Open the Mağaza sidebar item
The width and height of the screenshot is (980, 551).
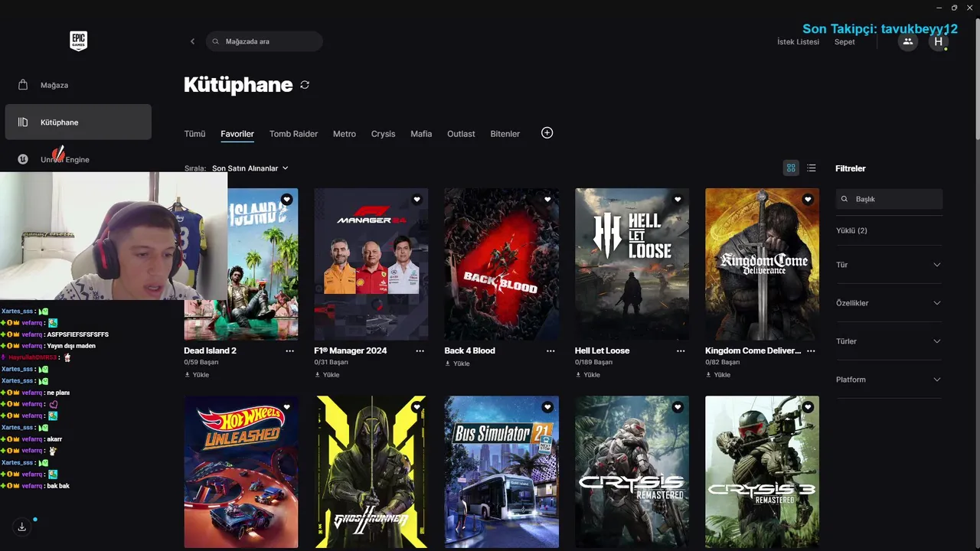78,85
